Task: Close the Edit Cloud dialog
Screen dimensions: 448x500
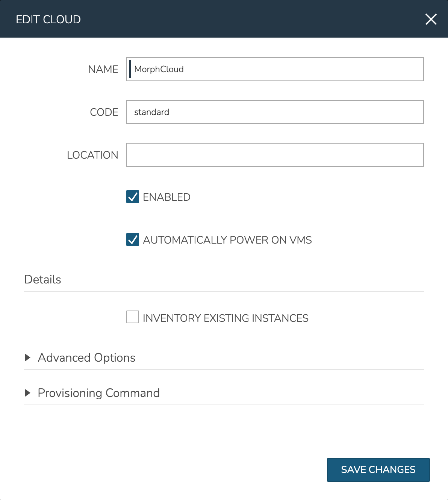Action: pos(431,19)
